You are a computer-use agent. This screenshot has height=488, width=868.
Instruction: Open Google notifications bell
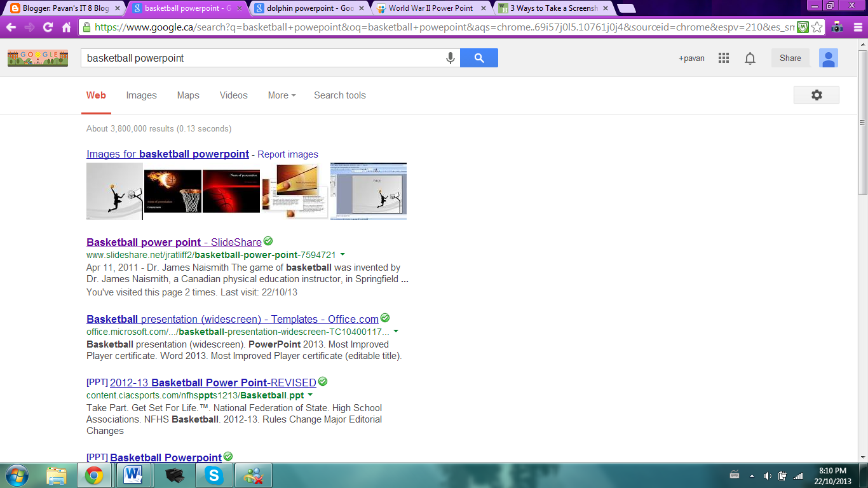750,58
